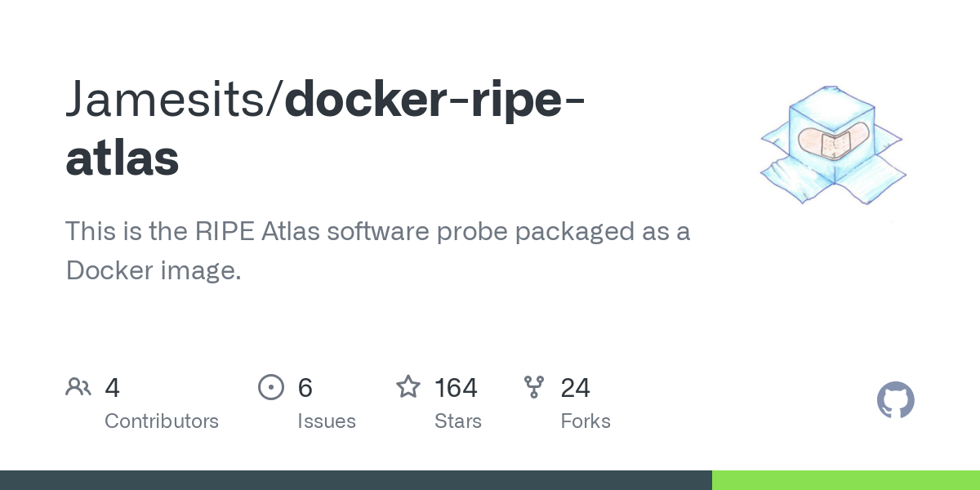The image size is (980, 490).
Task: Click the RIPE Atlas description text
Action: click(x=378, y=251)
